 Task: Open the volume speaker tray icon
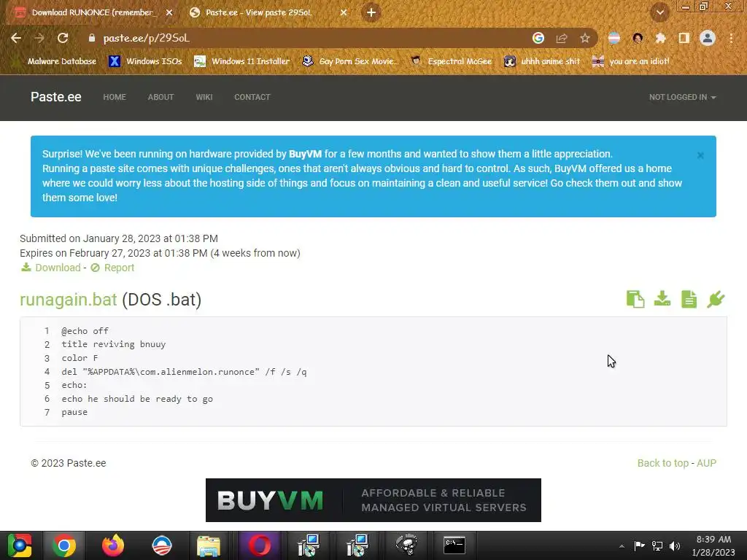pos(675,546)
